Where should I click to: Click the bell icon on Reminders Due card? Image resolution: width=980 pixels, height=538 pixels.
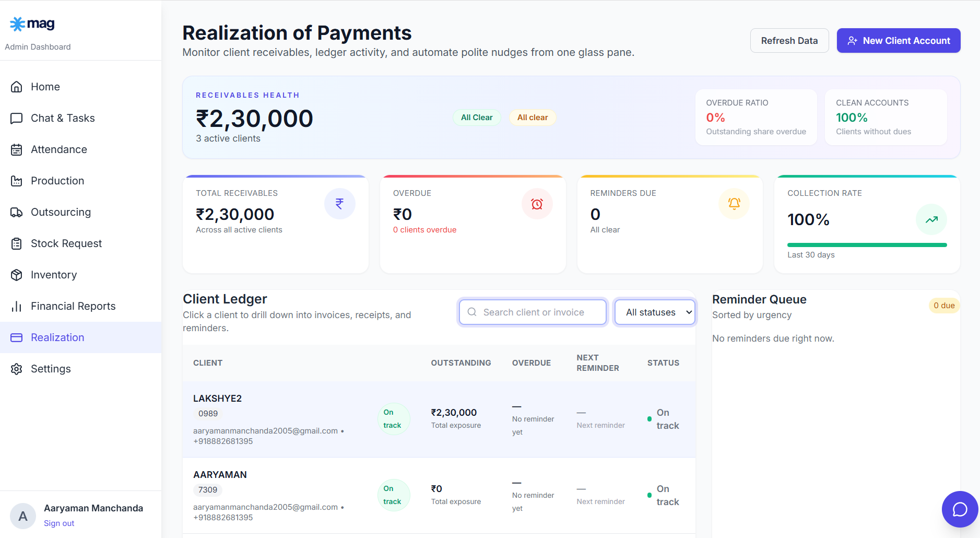[734, 204]
